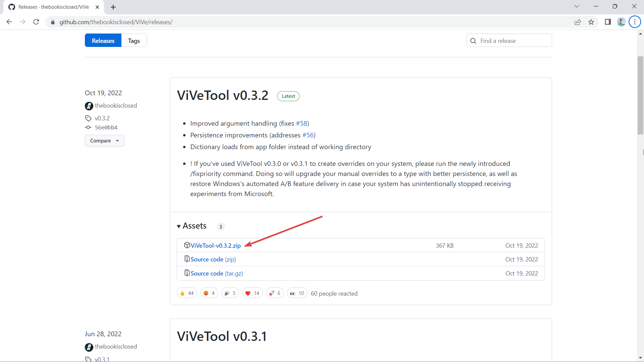Viewport: 644px width, 362px height.
Task: Bookmark the page with the star icon
Action: pyautogui.click(x=591, y=22)
